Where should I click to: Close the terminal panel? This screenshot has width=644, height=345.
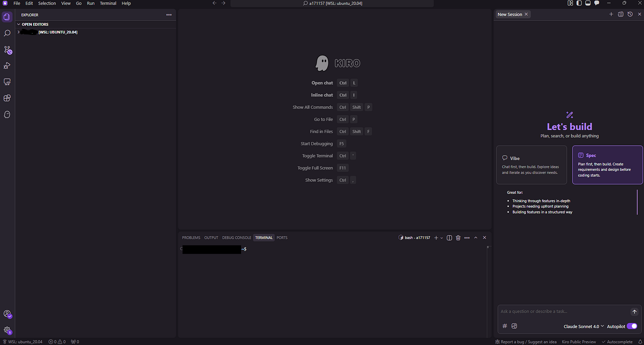(484, 238)
